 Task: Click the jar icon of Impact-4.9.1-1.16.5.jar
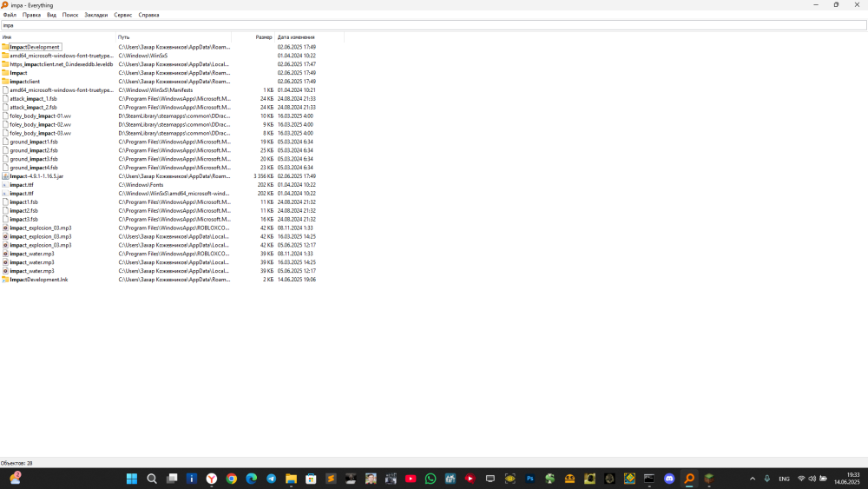[x=5, y=176]
